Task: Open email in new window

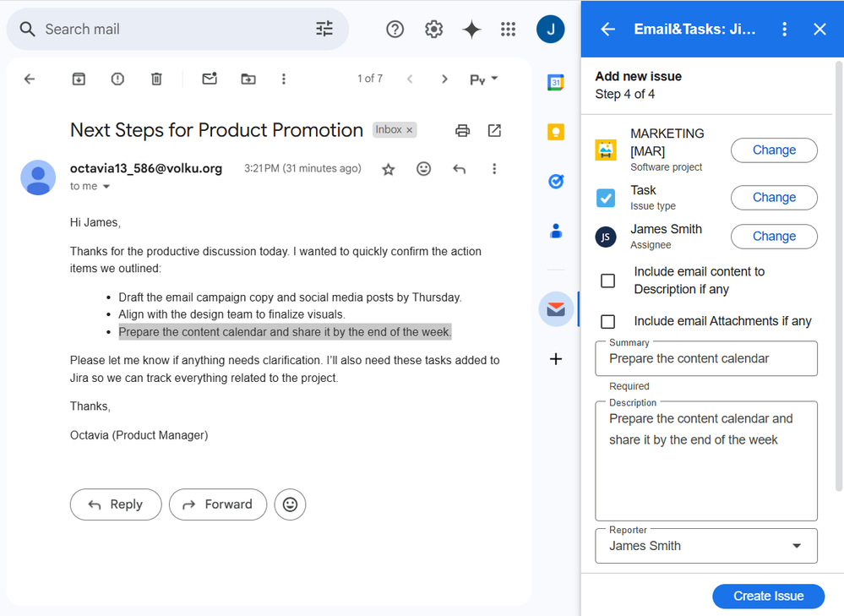Action: (x=495, y=130)
